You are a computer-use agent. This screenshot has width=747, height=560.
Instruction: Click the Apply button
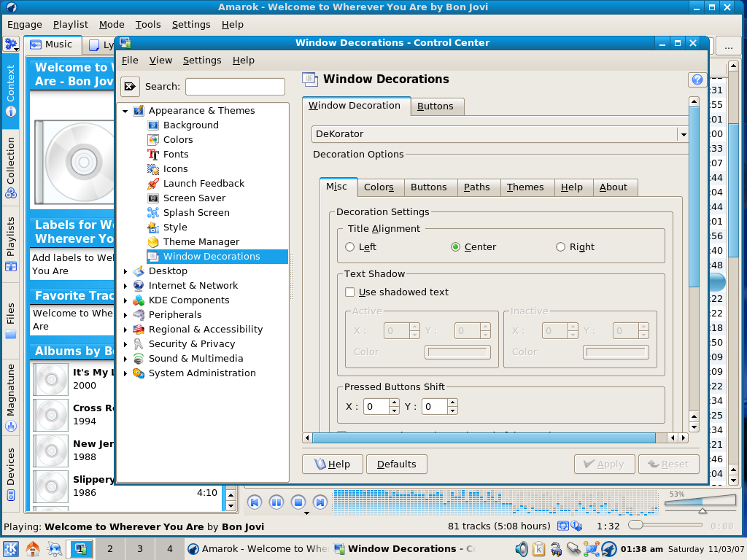(604, 464)
